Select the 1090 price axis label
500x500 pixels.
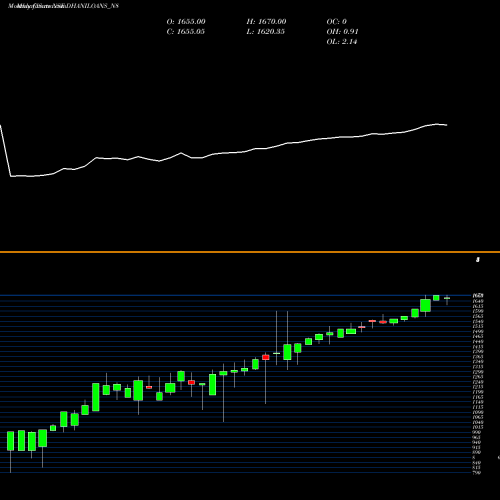[478, 412]
